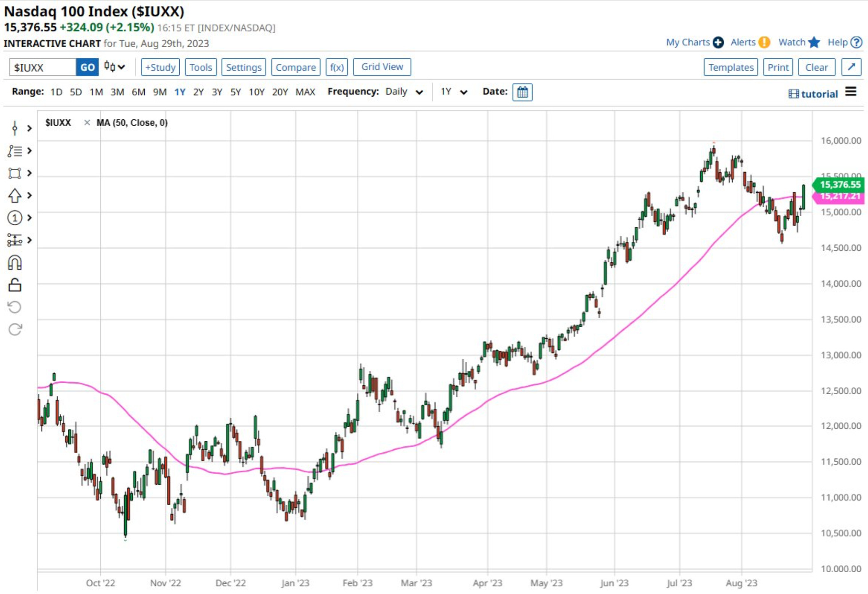This screenshot has height=594, width=868.
Task: Click the MA (50, Close, 0) legend text
Action: (x=132, y=123)
